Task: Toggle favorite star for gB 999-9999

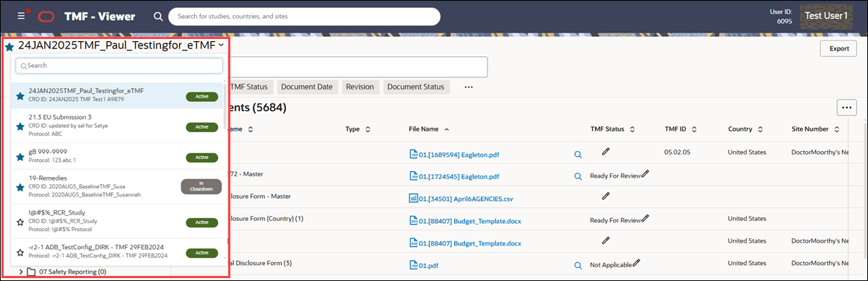Action: (19, 157)
